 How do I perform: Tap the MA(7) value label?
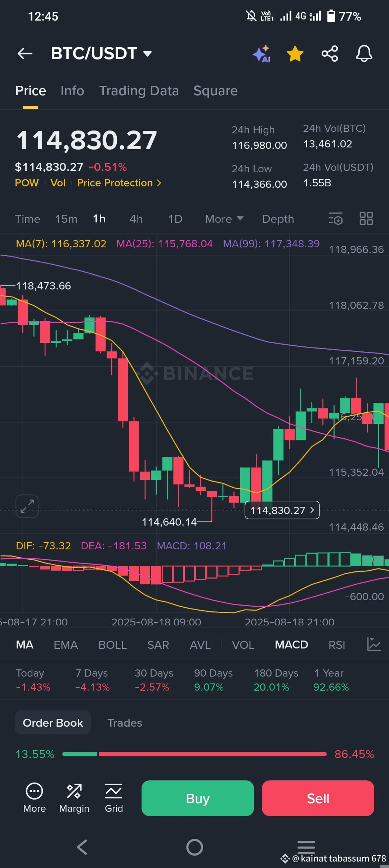(61, 244)
